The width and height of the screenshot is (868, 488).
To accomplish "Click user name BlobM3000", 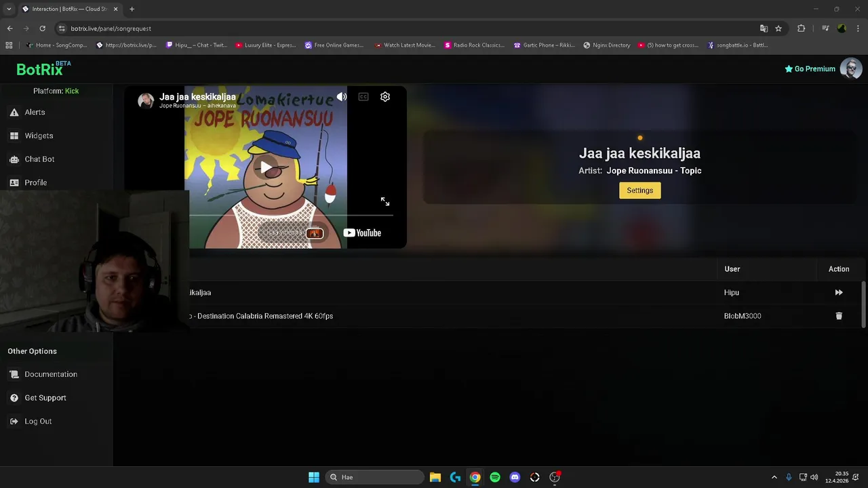I will coord(743,316).
